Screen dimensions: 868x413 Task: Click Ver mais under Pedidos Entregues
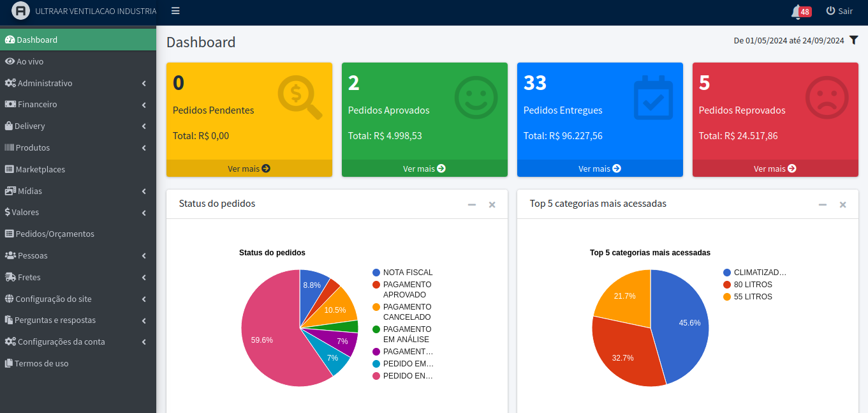click(x=600, y=169)
